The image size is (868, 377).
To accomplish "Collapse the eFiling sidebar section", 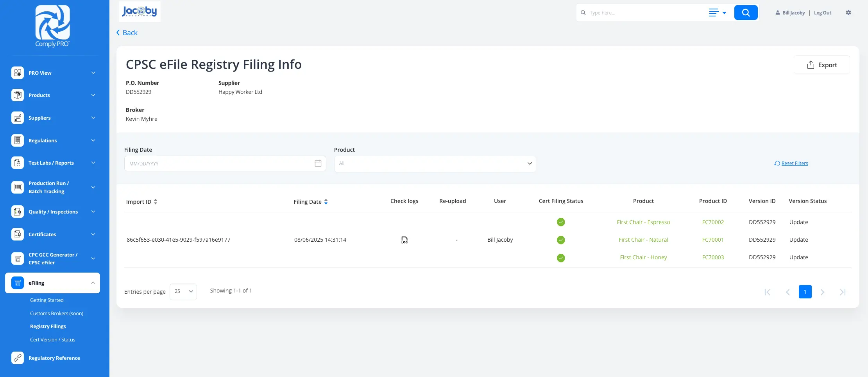I will (93, 283).
